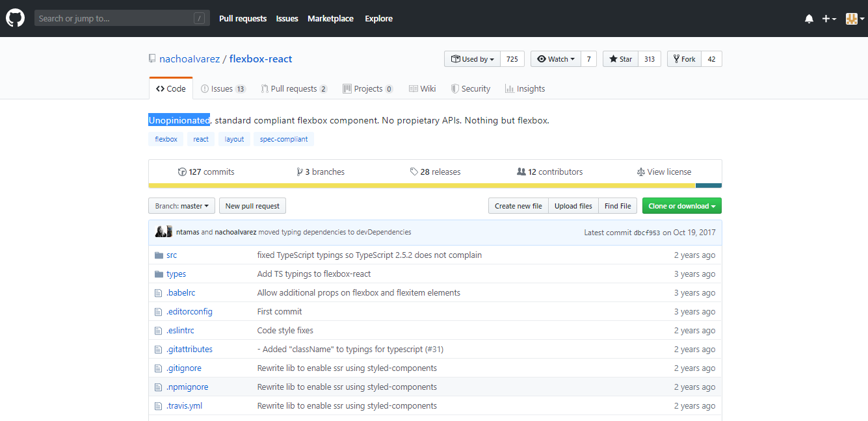Image resolution: width=868 pixels, height=421 pixels.
Task: Click the contributors people icon
Action: [x=521, y=172]
